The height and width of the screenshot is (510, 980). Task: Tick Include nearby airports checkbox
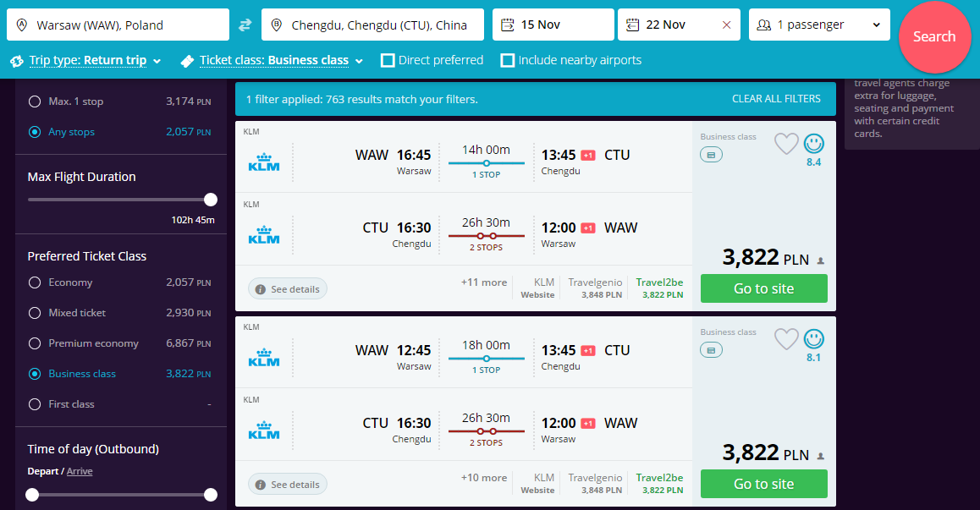508,61
